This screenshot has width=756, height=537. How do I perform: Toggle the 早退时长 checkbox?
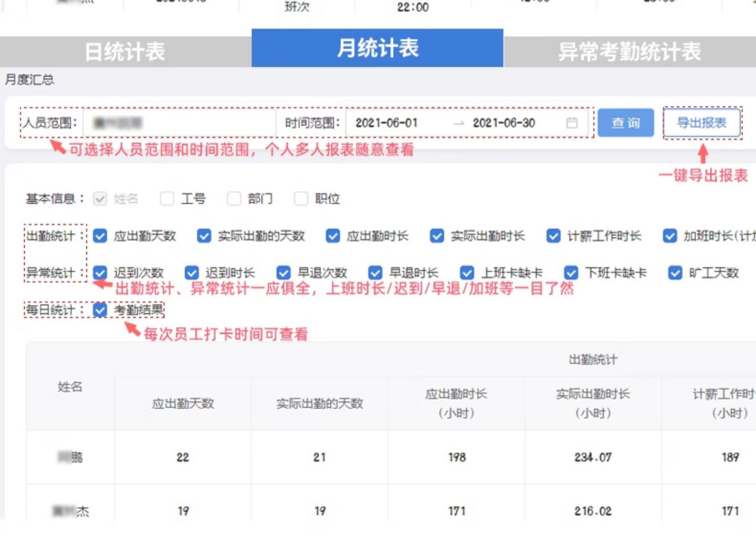click(375, 273)
